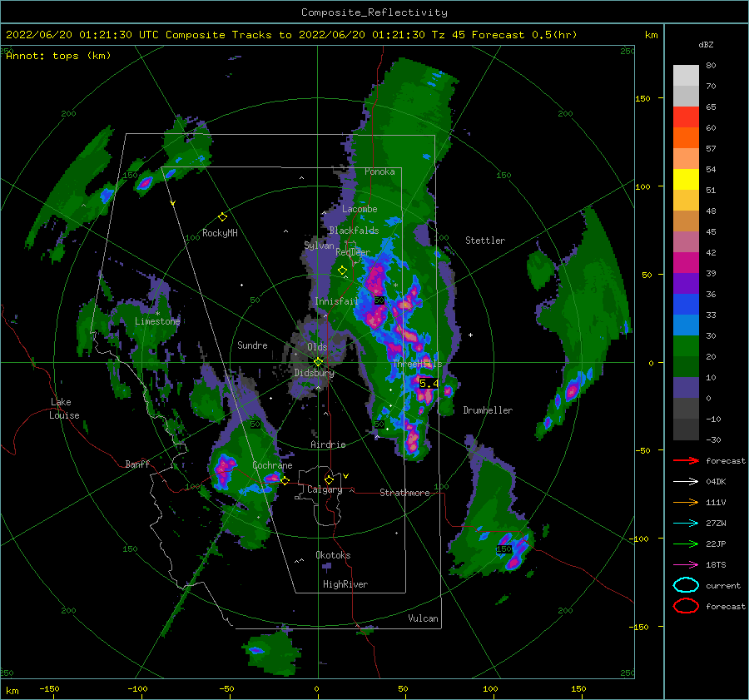Click the 80 dBZ light gray swatch
749x700 pixels.
[x=686, y=76]
